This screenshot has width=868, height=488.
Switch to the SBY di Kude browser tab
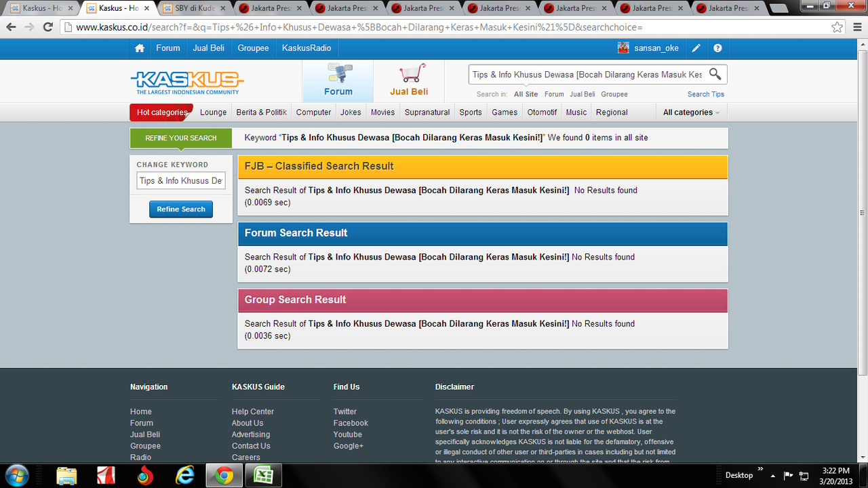194,9
